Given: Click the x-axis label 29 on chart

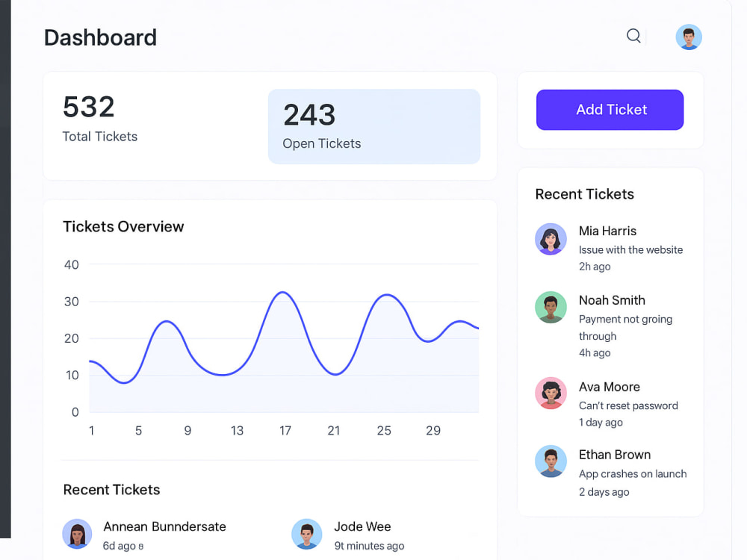Looking at the screenshot, I should [x=433, y=431].
